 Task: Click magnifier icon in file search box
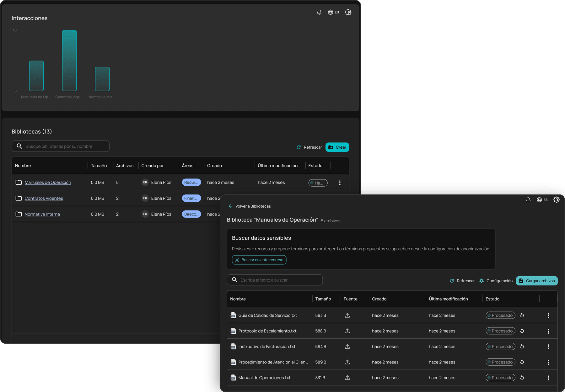[234, 280]
